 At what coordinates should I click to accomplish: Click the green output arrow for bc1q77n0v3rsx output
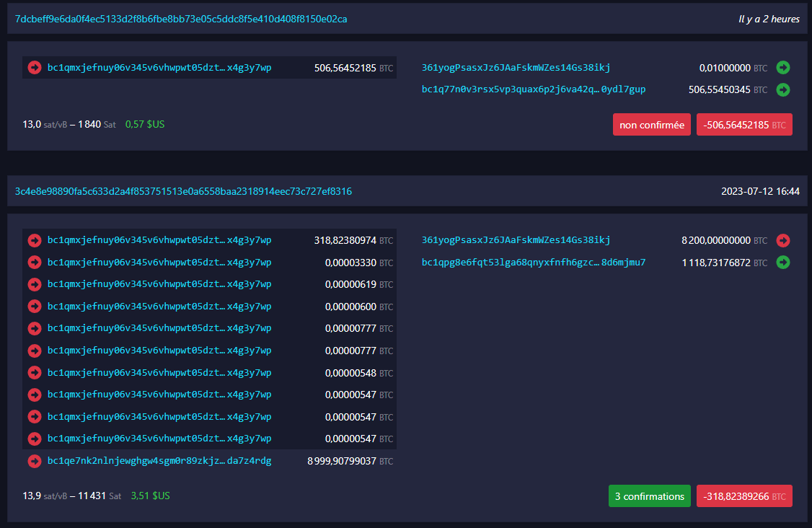point(783,89)
